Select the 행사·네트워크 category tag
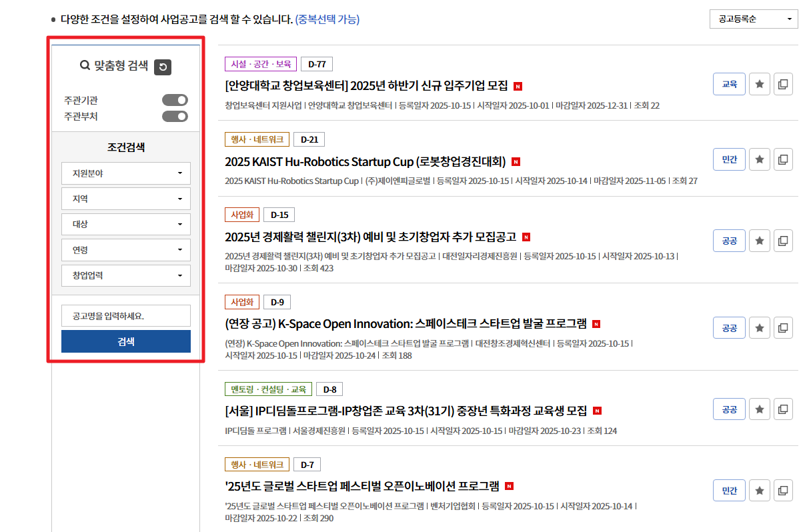The height and width of the screenshot is (532, 807). 257,139
